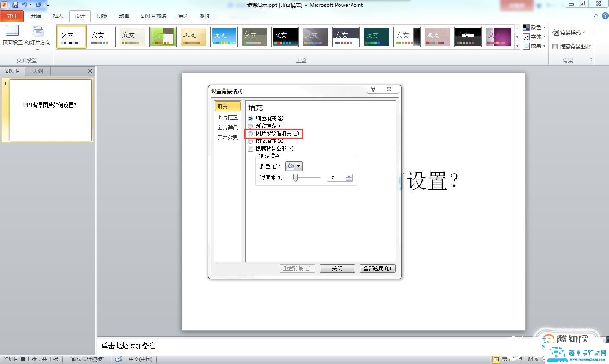Switch to the 动画 ribbon tab

pyautogui.click(x=123, y=16)
